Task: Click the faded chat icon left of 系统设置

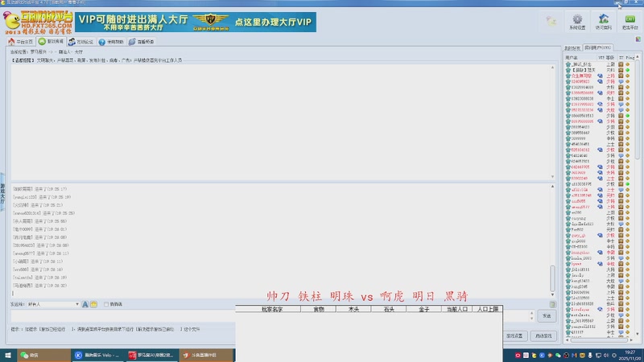Action: pos(551,21)
